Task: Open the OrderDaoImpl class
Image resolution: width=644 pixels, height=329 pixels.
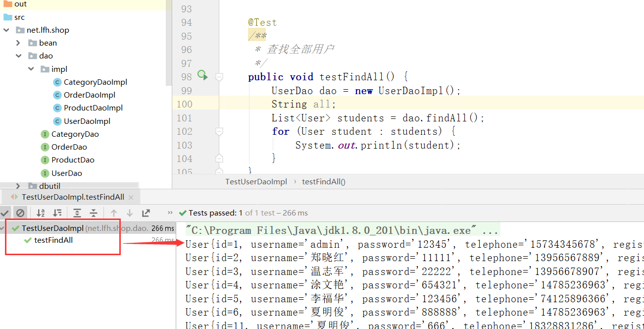Action: (90, 95)
